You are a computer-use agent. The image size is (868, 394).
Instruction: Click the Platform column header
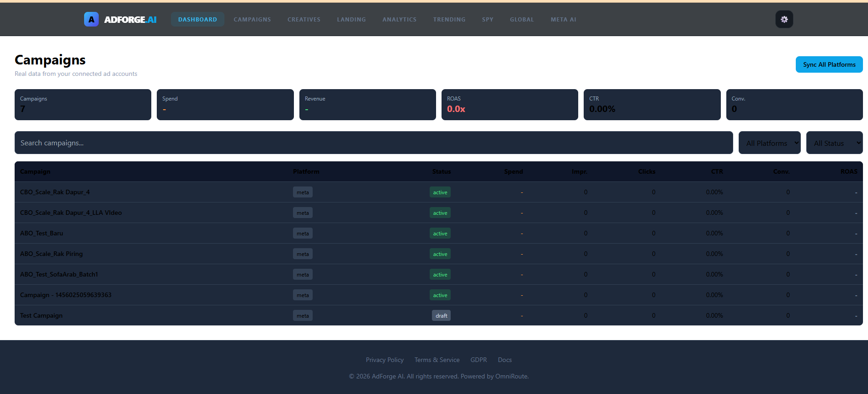tap(306, 171)
